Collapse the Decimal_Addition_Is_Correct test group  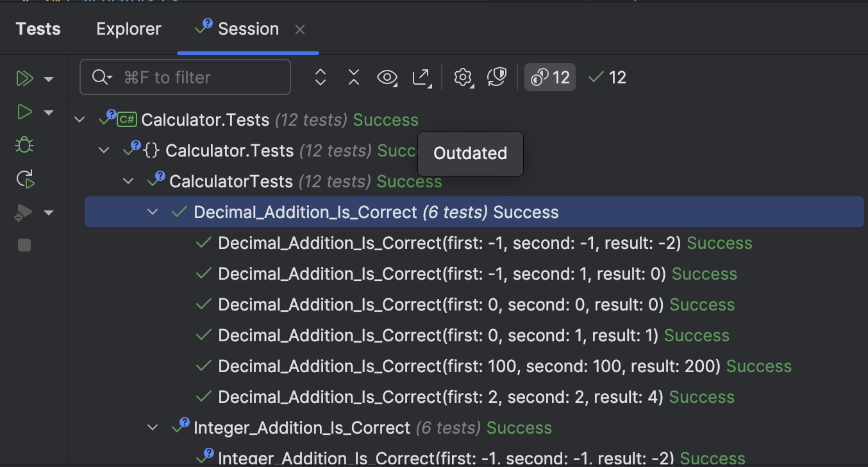click(x=153, y=212)
